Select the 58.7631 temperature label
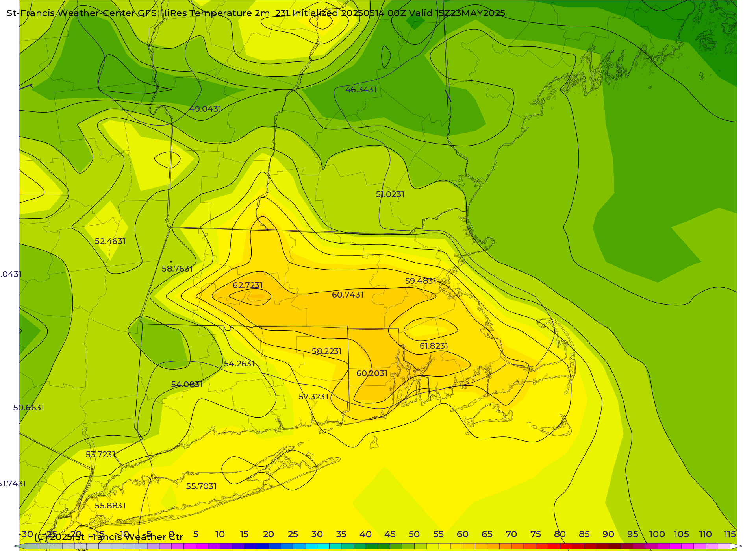756x551 pixels. [177, 269]
